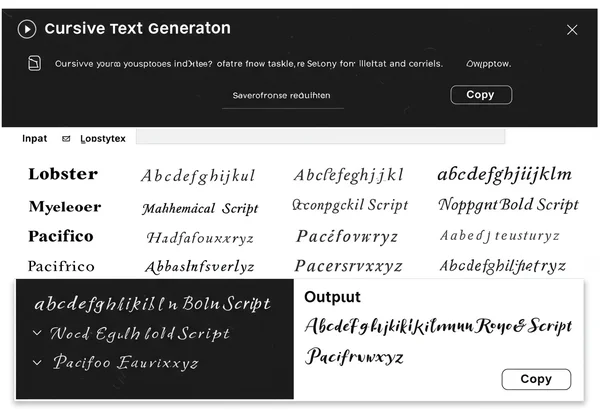Click the Owpptow link

488,64
